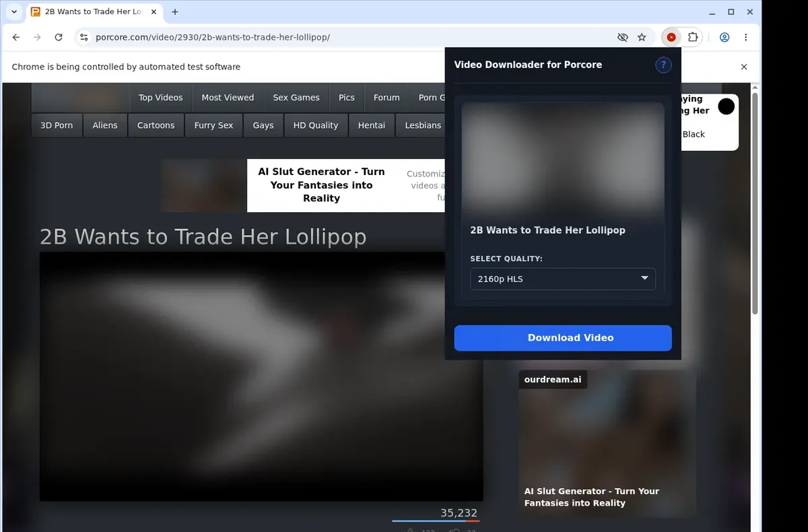
Task: Bookmark this page with the star
Action: (x=642, y=38)
